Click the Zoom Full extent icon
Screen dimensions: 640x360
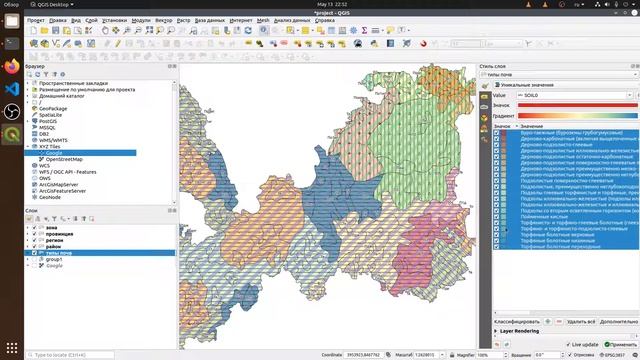(x=149, y=31)
